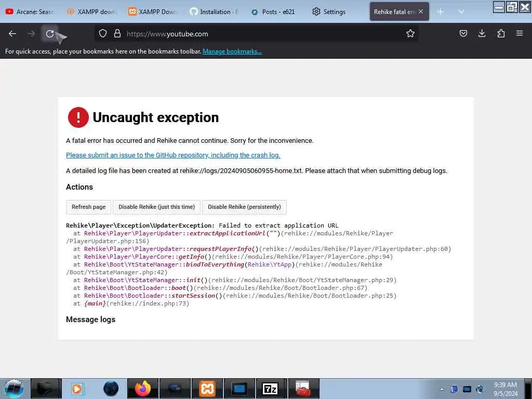
Task: Click the forward navigation arrow
Action: point(31,34)
